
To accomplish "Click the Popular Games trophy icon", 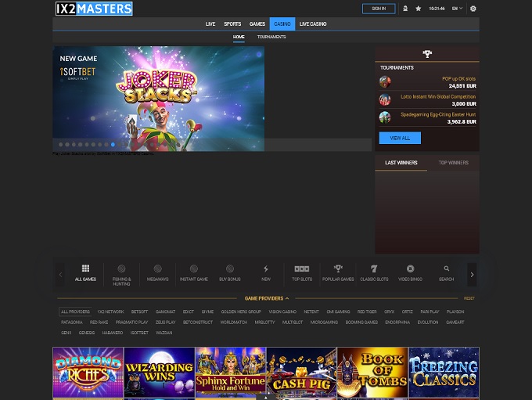I will [338, 269].
